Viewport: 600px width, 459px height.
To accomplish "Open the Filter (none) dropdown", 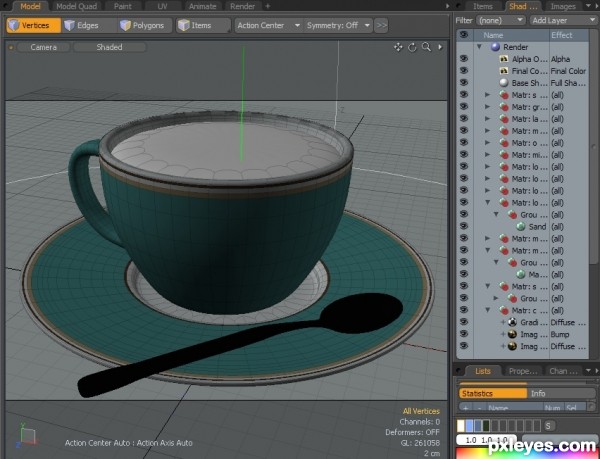I will coord(501,20).
